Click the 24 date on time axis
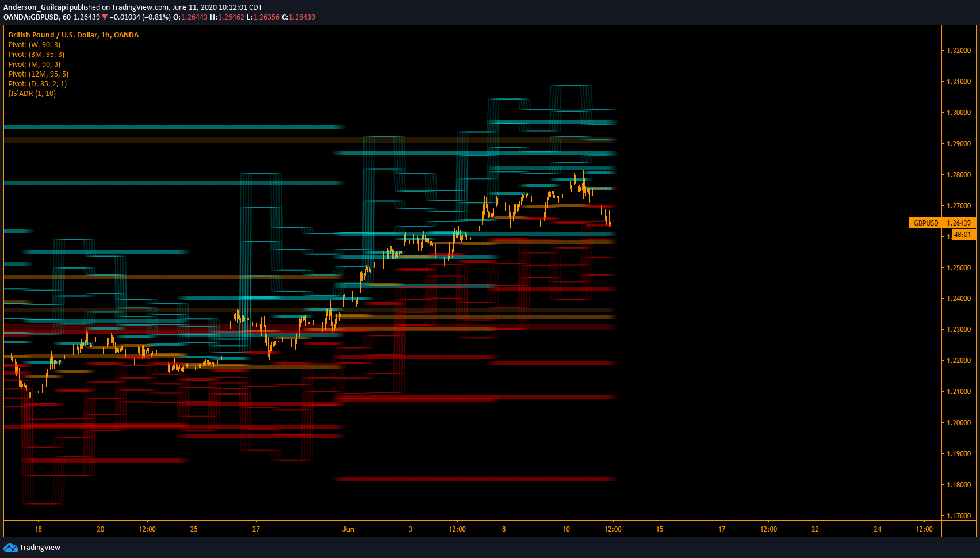The width and height of the screenshot is (980, 558). [x=878, y=529]
